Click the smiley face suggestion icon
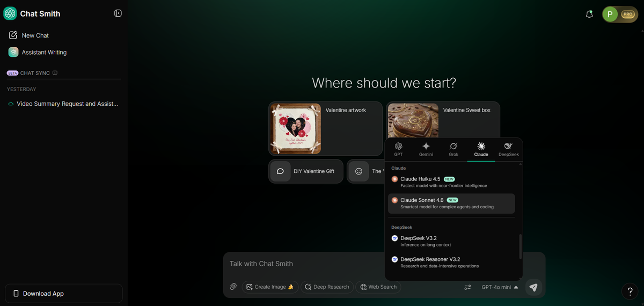Viewport: 644px width, 306px height. (359, 171)
